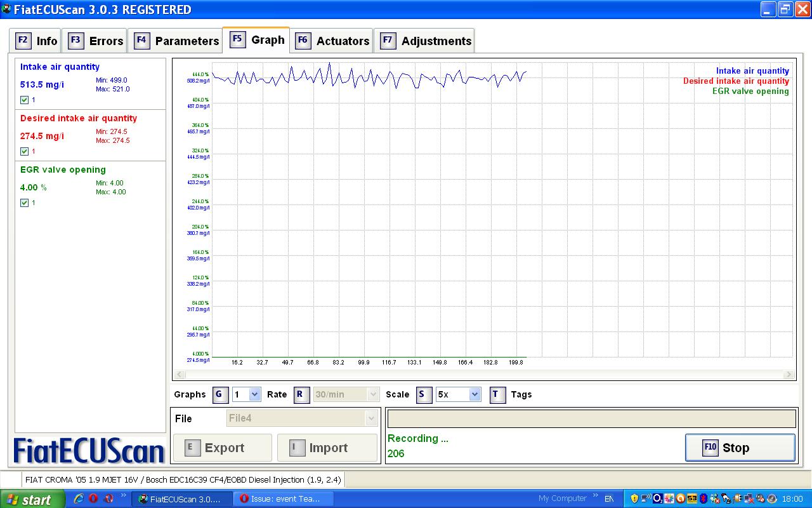The width and height of the screenshot is (812, 508).
Task: Switch to the F3 Errors tab
Action: tap(96, 41)
